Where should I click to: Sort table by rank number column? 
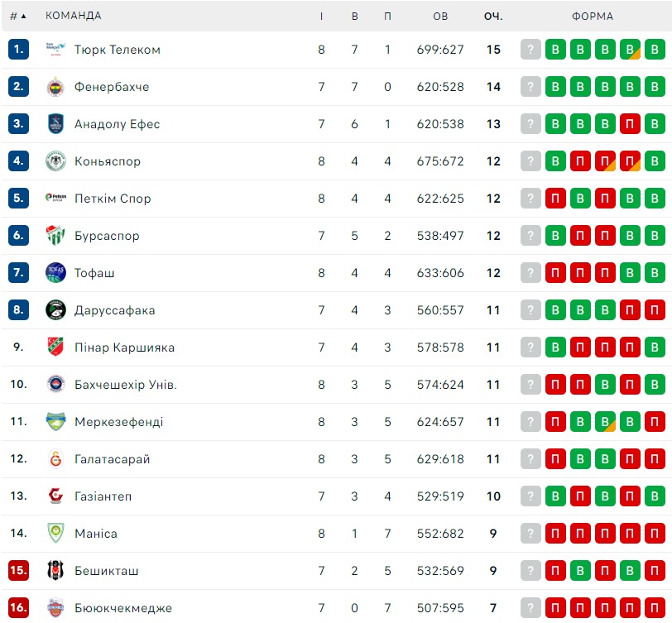[x=17, y=17]
